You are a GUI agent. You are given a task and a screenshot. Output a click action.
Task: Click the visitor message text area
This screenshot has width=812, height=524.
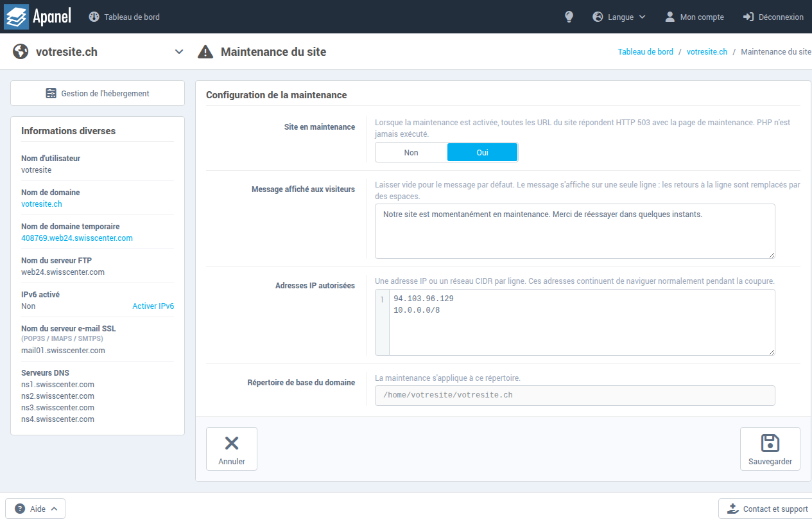coord(575,231)
